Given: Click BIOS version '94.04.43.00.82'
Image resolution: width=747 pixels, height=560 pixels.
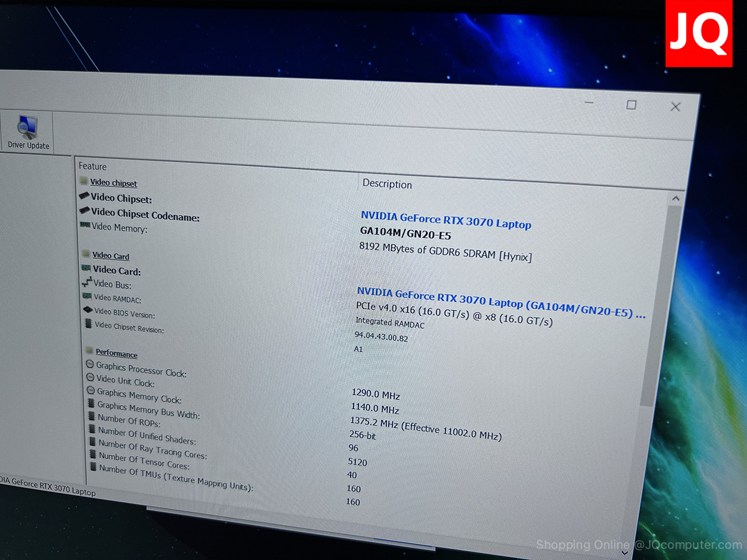Looking at the screenshot, I should click(x=381, y=337).
